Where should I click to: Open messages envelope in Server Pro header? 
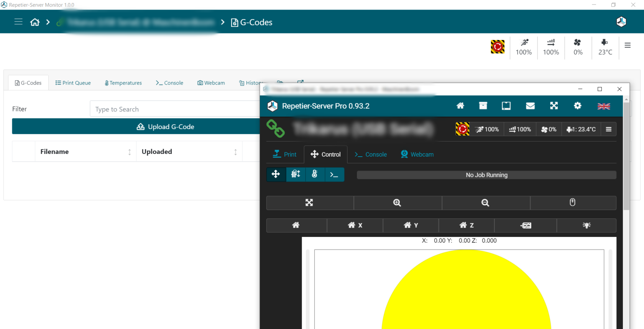(x=530, y=106)
